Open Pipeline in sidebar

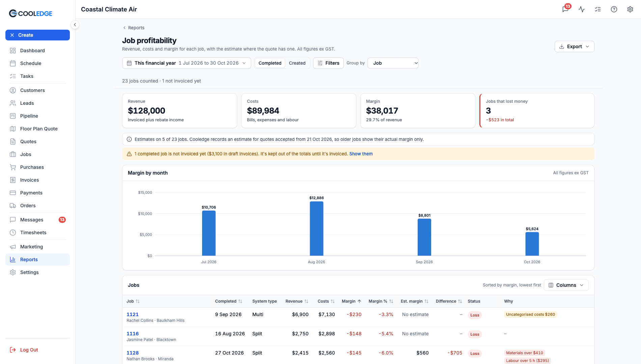[37, 116]
